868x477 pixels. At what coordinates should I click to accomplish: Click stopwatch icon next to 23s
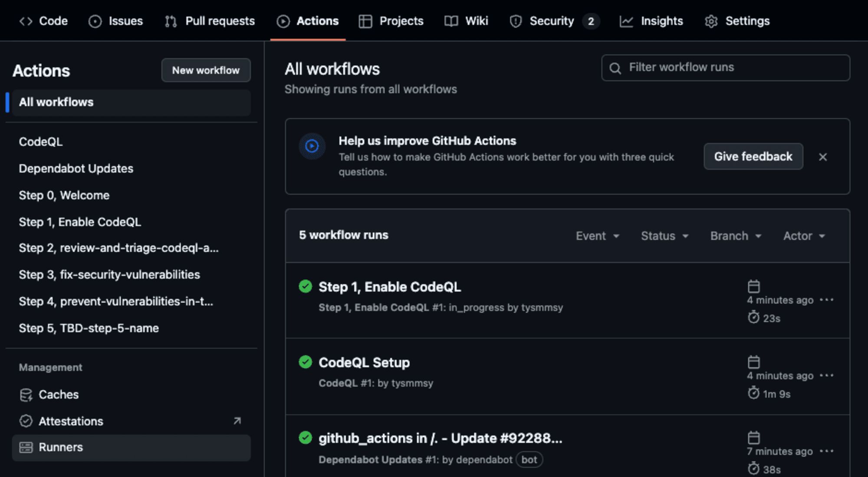click(x=753, y=317)
